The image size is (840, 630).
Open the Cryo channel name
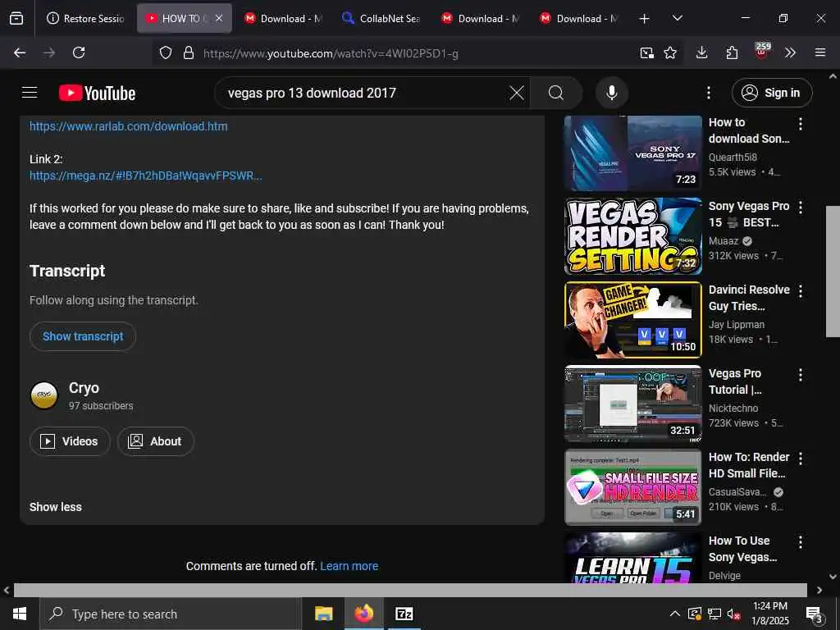[84, 388]
